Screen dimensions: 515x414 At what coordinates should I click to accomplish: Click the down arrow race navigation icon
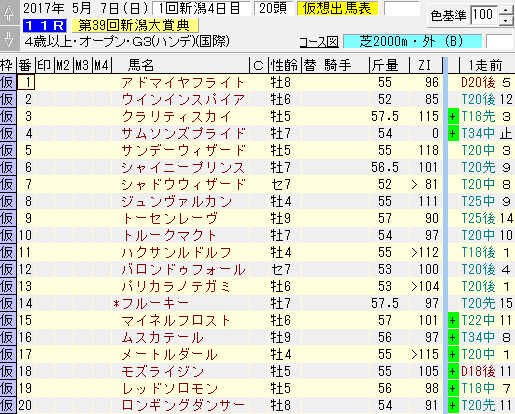tap(8, 39)
